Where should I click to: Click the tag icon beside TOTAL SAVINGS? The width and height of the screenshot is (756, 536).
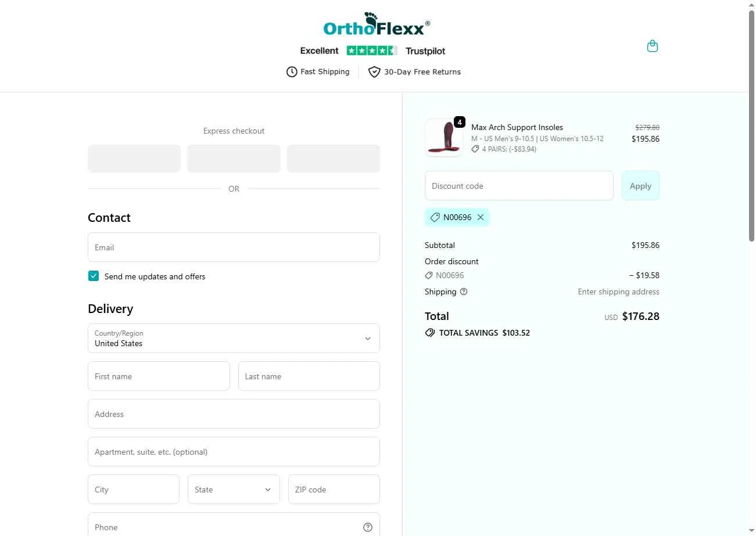coord(430,333)
